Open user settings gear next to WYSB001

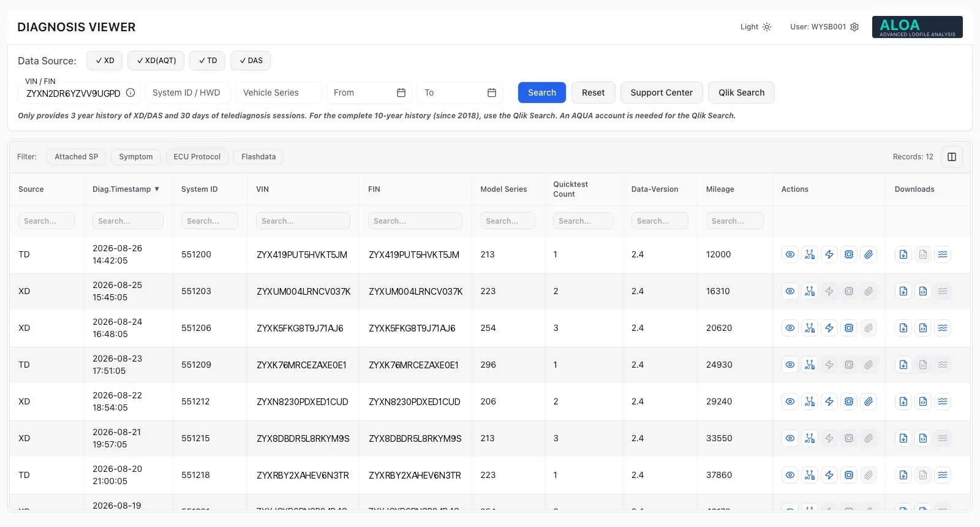point(854,27)
